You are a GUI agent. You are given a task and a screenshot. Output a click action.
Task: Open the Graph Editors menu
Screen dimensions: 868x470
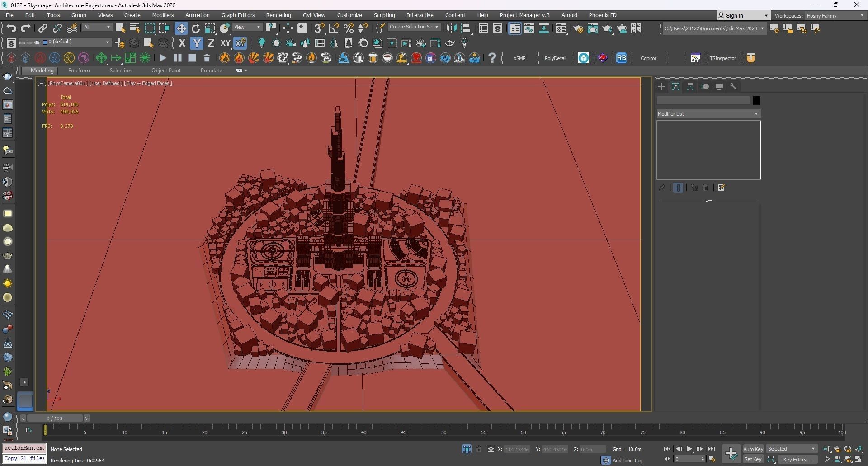pos(238,15)
